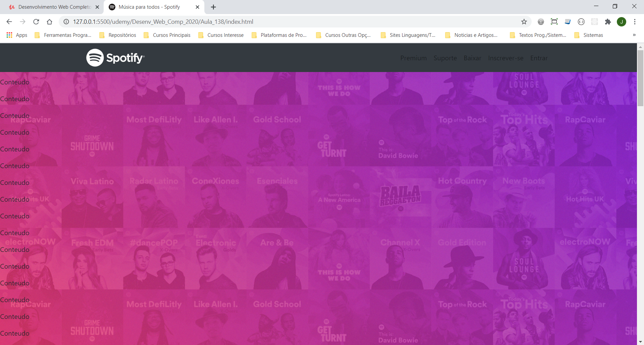Click the faded grey extension icon
The image size is (644, 345).
tap(594, 22)
